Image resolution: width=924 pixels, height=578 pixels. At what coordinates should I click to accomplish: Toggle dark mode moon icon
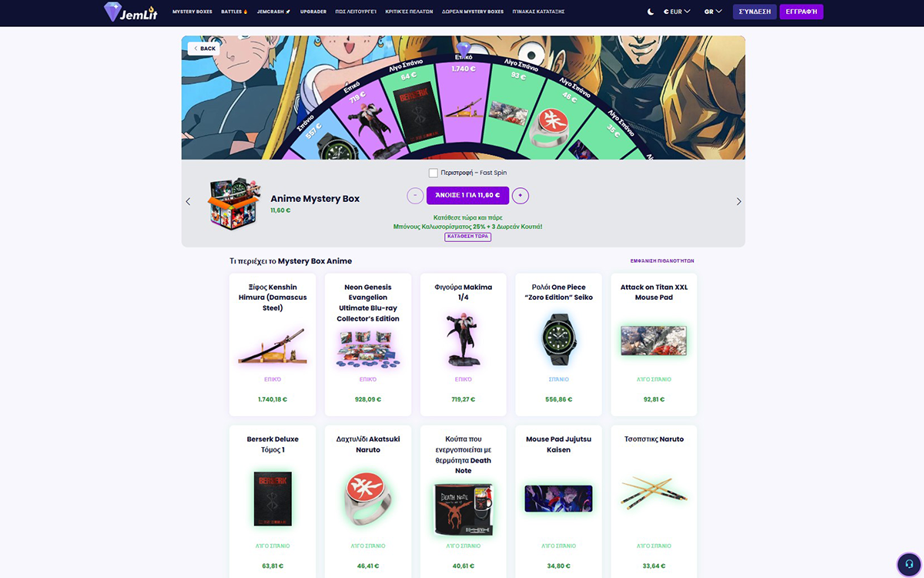pyautogui.click(x=651, y=12)
